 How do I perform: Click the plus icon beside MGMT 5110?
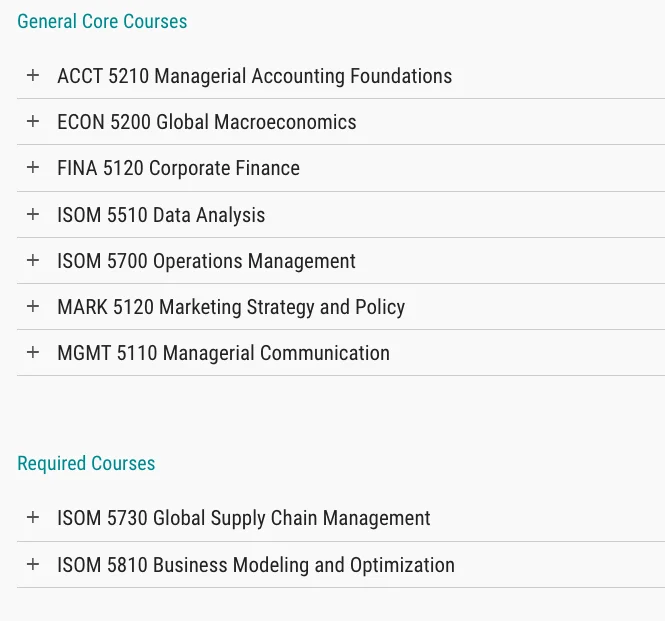pos(33,352)
